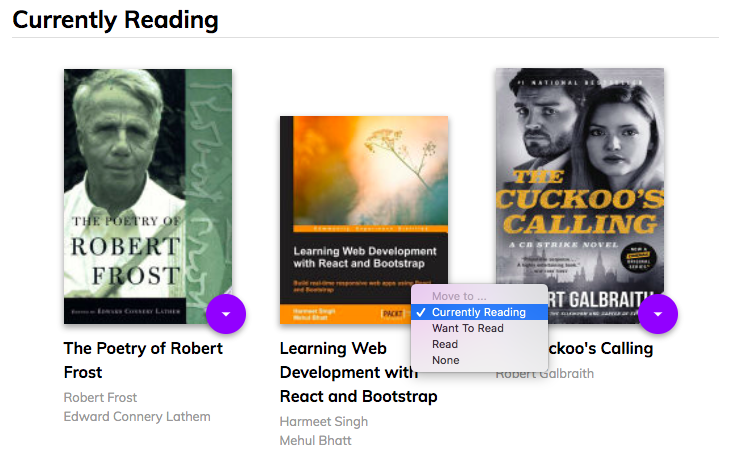This screenshot has width=729, height=462.
Task: Click title Learning Web Development with React and Bootstrap
Action: point(358,372)
